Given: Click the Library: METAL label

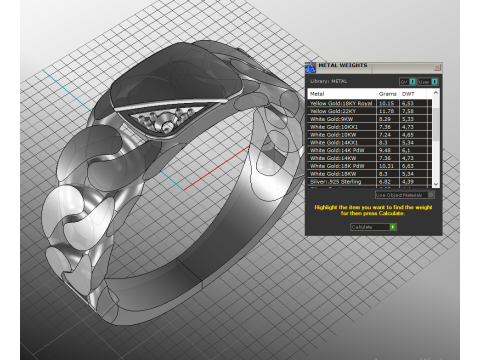Looking at the screenshot, I should pyautogui.click(x=329, y=81).
